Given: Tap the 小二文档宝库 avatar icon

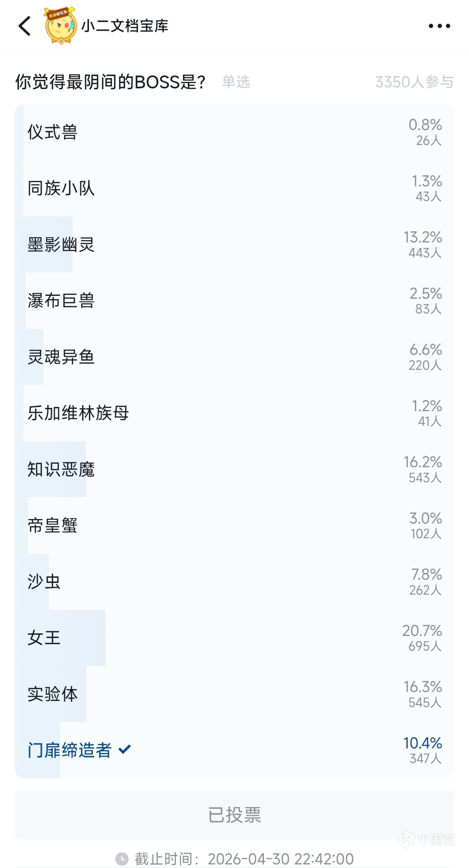Looking at the screenshot, I should (60, 26).
